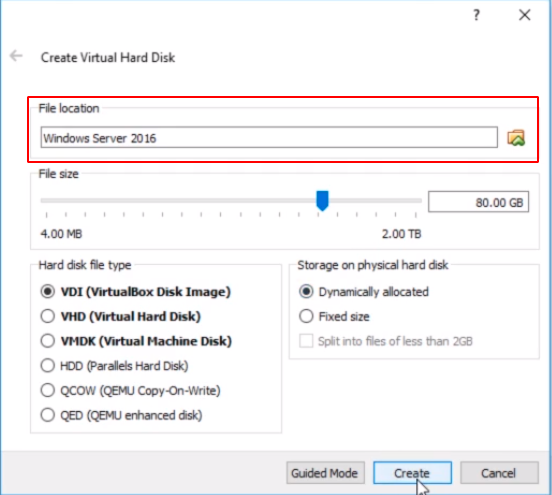Tick Split into files of less than 2GB
The width and height of the screenshot is (552, 495).
(386, 341)
